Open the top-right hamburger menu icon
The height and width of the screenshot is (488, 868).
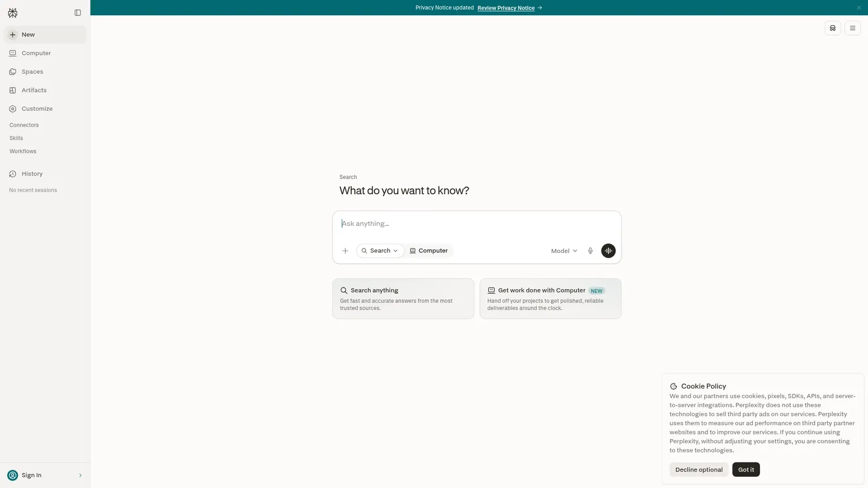(x=853, y=28)
